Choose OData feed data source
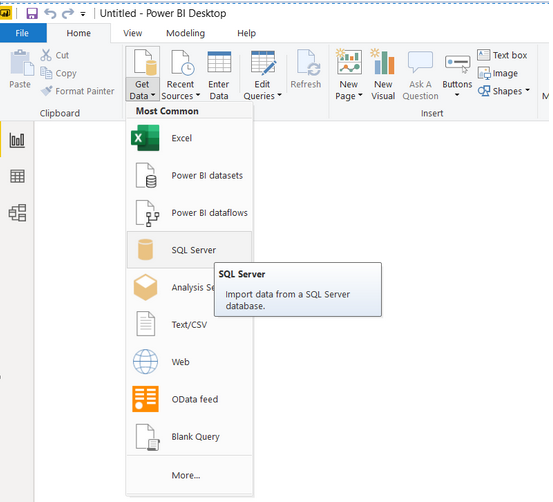The width and height of the screenshot is (553, 502). coord(189,399)
